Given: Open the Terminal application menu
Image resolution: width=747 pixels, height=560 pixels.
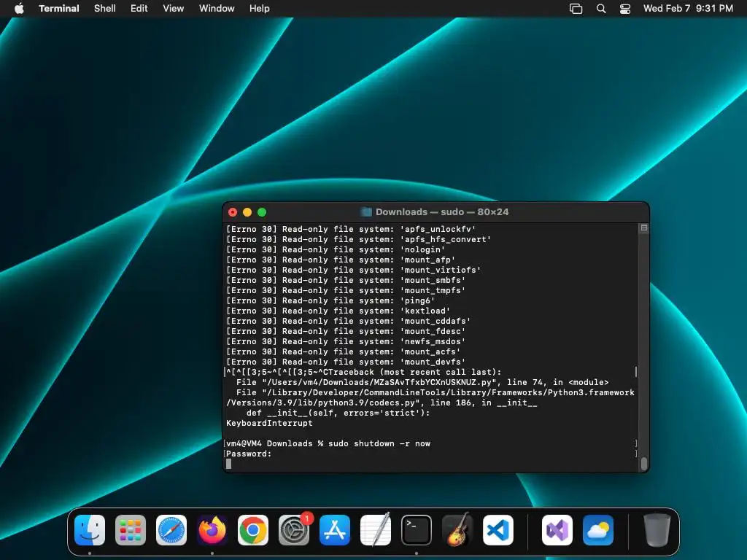Looking at the screenshot, I should [x=59, y=9].
